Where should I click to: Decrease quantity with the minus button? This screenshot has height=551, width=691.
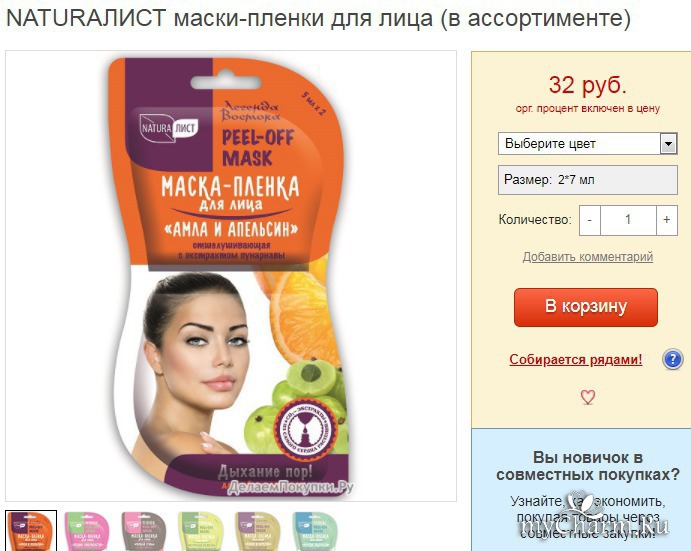[x=590, y=220]
